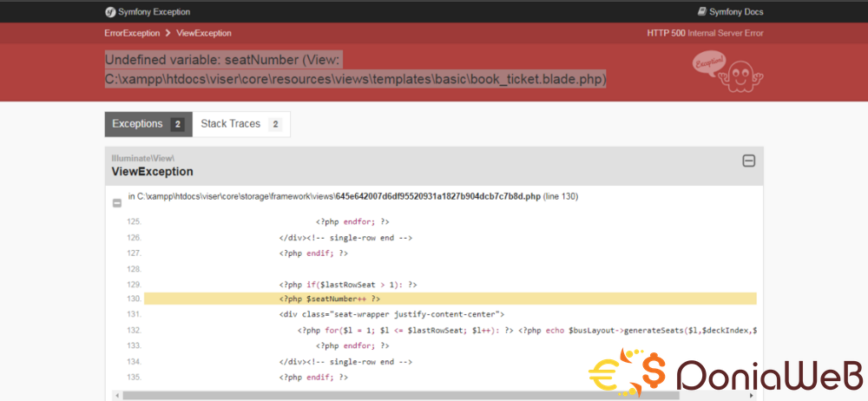Open the Stack Traces tab
This screenshot has height=401, width=868.
pyautogui.click(x=231, y=124)
